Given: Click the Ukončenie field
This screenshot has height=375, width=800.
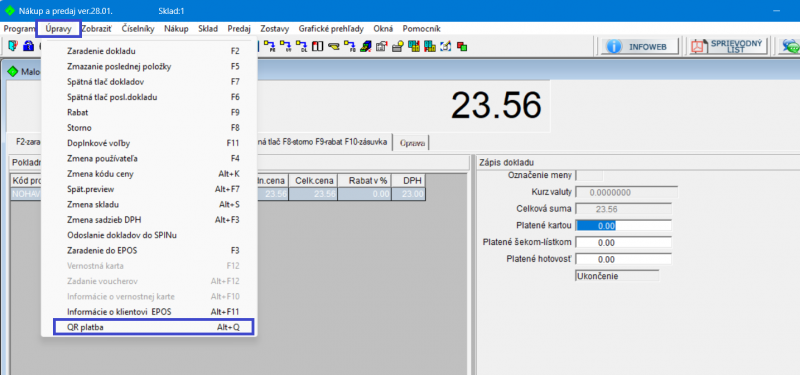Looking at the screenshot, I should [x=617, y=276].
